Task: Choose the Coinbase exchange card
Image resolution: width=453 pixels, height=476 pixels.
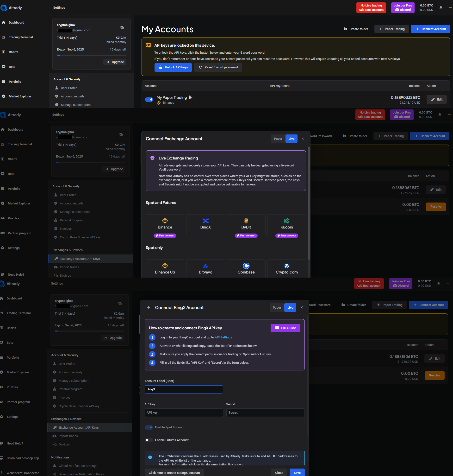Action: pyautogui.click(x=246, y=268)
